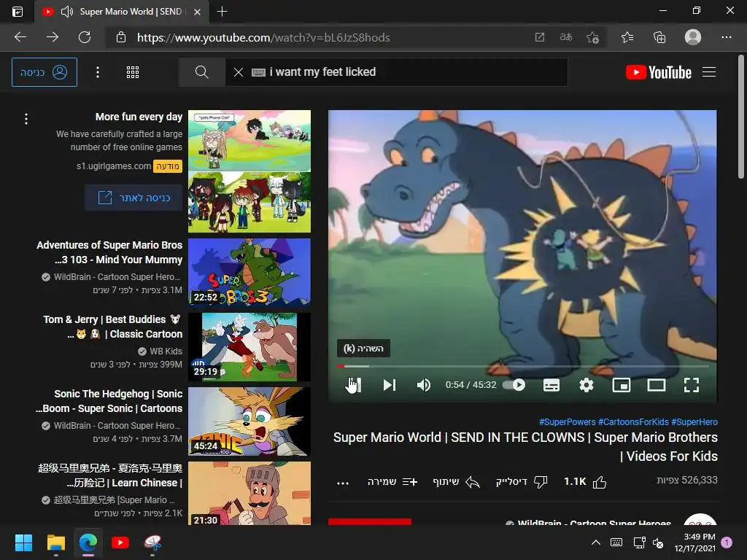Open Edge settings and more menu

pyautogui.click(x=726, y=37)
